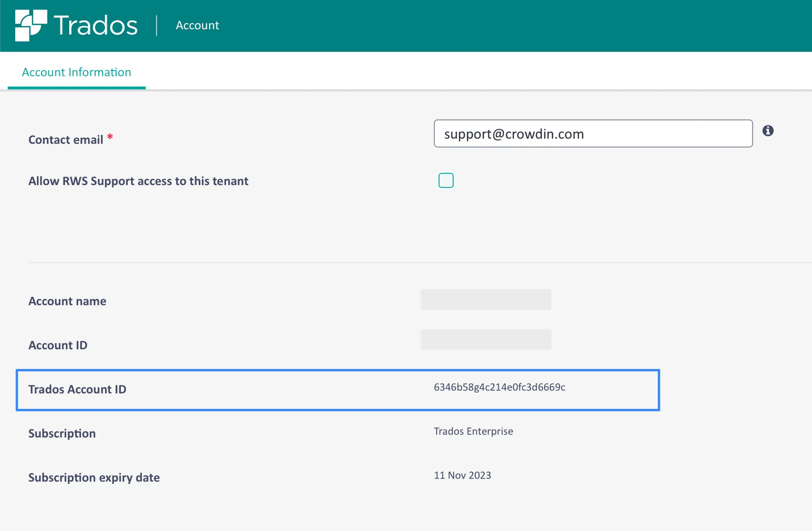Click the Trados Account ID label
Viewport: 812px width, 531px height.
click(x=77, y=389)
